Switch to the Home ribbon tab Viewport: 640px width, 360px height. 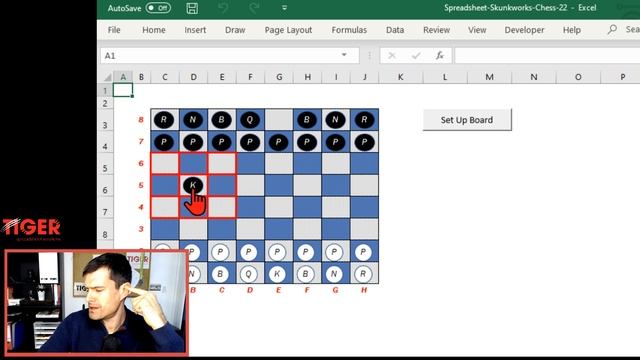pyautogui.click(x=154, y=30)
